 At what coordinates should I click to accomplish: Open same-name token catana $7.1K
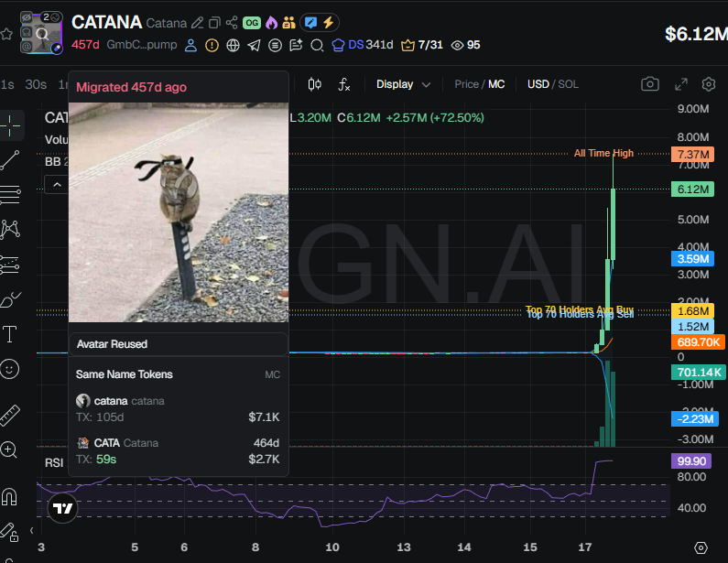tap(178, 409)
